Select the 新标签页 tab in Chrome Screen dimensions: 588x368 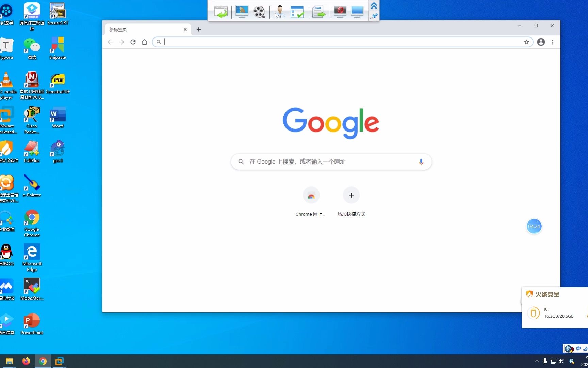click(147, 29)
